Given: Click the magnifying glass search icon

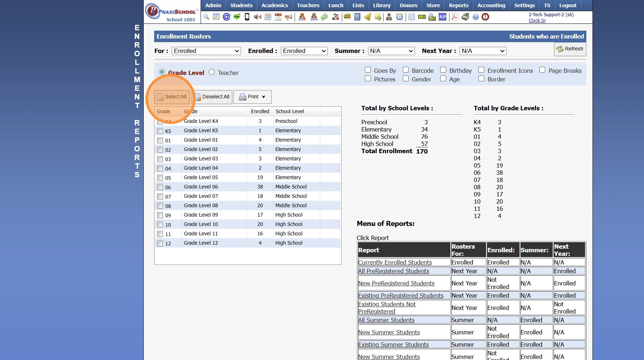Looking at the screenshot, I should pyautogui.click(x=206, y=17).
